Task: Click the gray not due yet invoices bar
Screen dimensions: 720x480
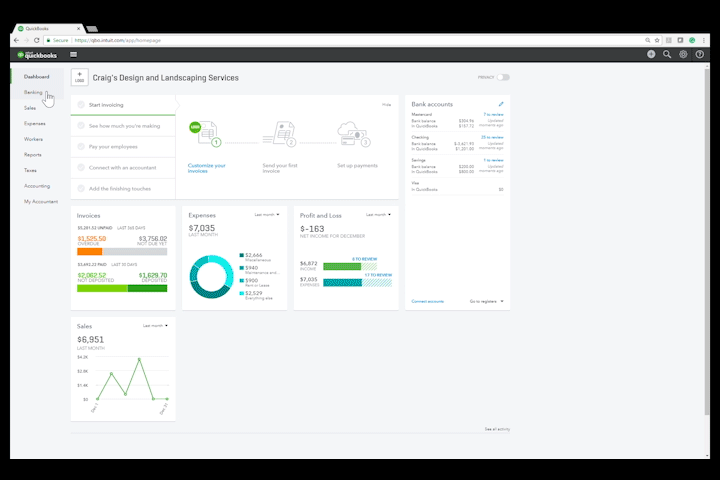Action: pos(135,252)
